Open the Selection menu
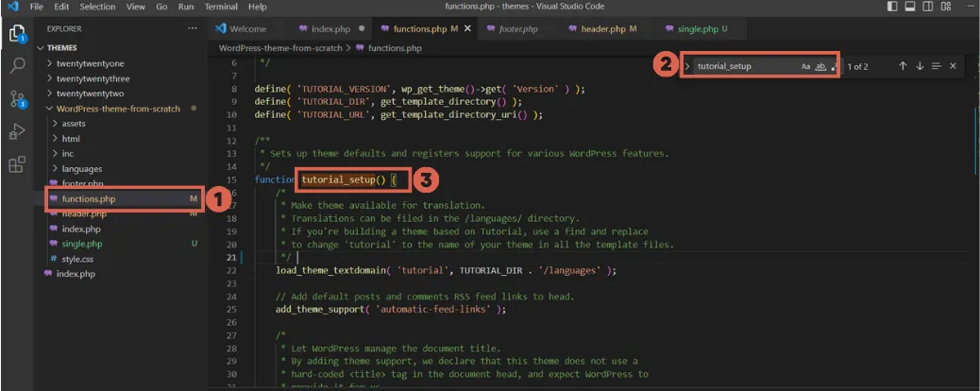Viewport: 980px width, 391px height. 97,7
